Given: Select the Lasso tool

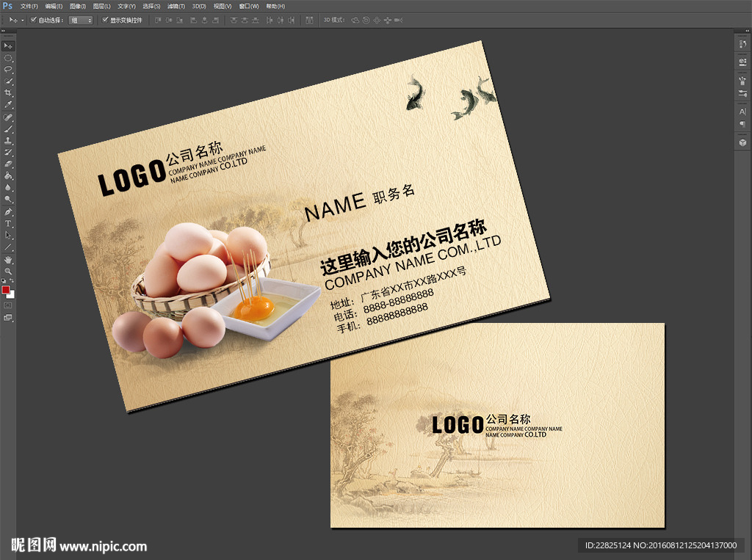Looking at the screenshot, I should [x=8, y=70].
